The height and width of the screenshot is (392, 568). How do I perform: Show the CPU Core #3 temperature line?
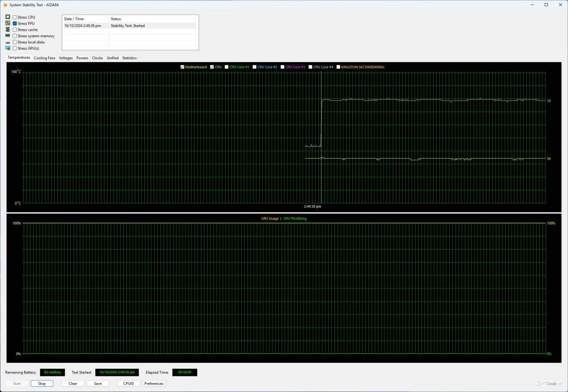point(282,67)
